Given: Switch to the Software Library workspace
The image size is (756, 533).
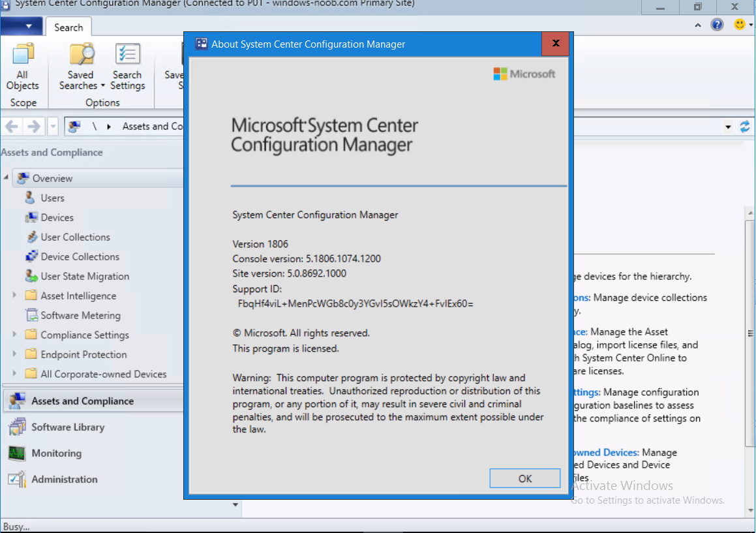Looking at the screenshot, I should (x=93, y=427).
